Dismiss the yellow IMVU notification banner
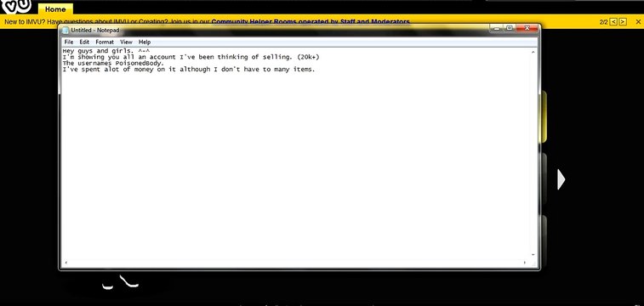This screenshot has height=306, width=644. (638, 22)
